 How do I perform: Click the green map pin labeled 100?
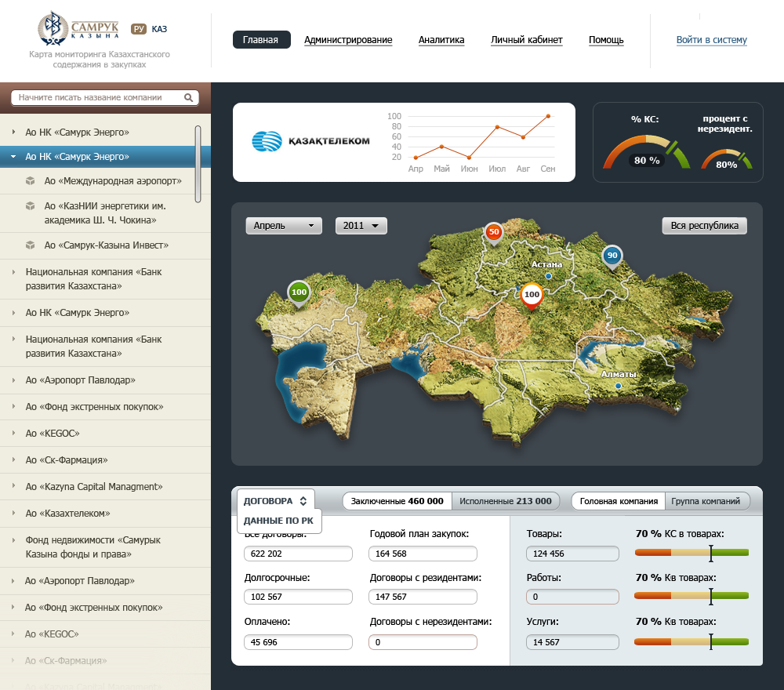click(299, 294)
